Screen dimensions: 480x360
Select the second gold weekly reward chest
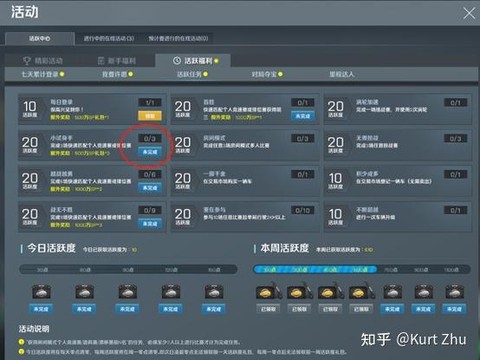(x=299, y=291)
